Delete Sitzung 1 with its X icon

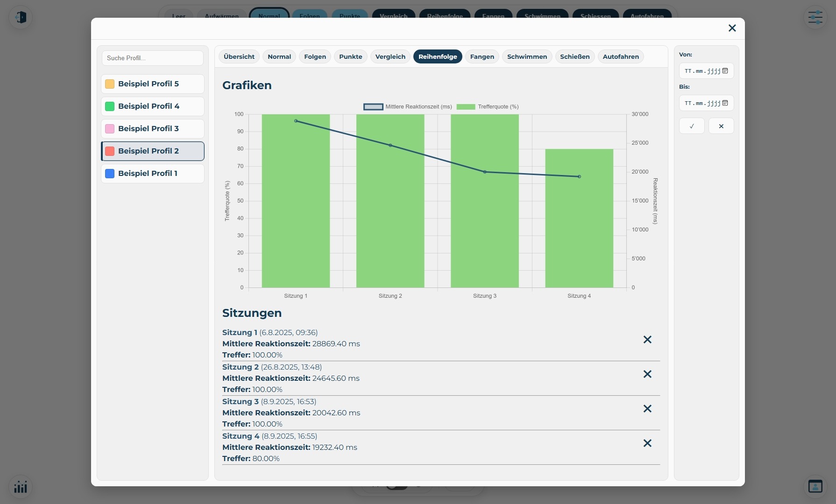[647, 340]
